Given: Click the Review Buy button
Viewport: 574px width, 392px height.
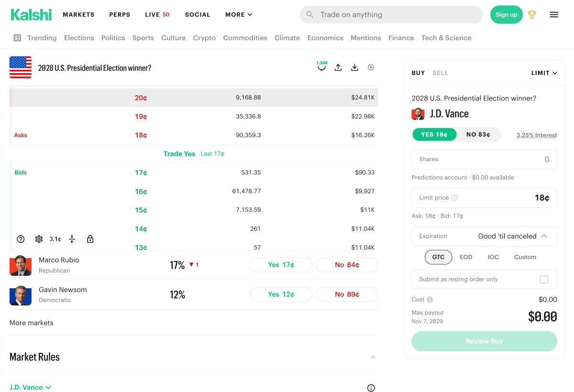Looking at the screenshot, I should click(485, 341).
